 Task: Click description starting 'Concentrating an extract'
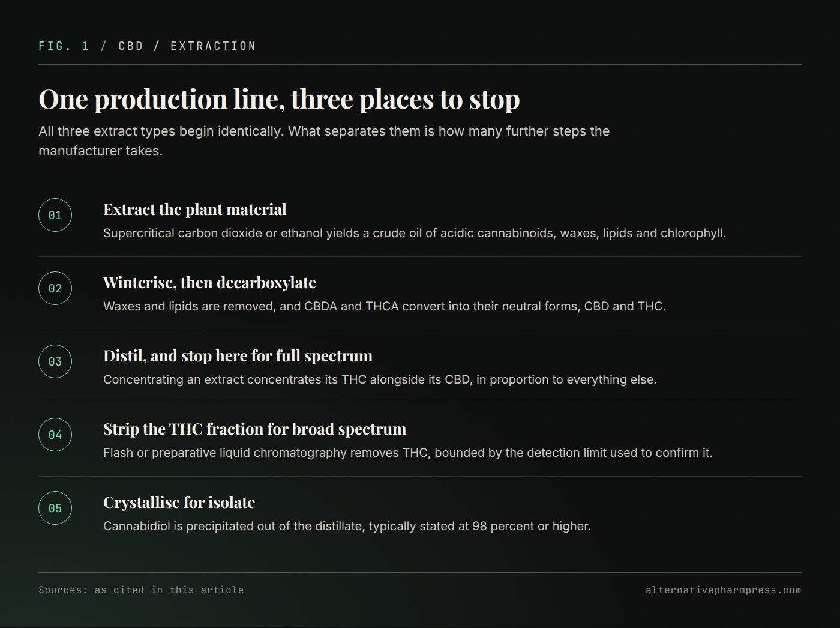coord(380,379)
